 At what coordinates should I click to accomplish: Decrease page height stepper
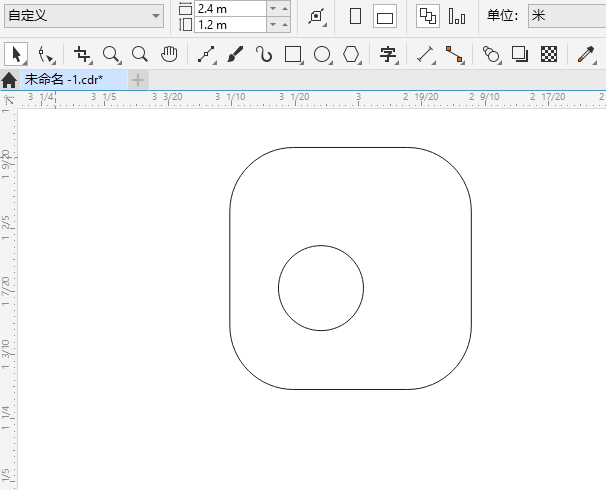273,25
